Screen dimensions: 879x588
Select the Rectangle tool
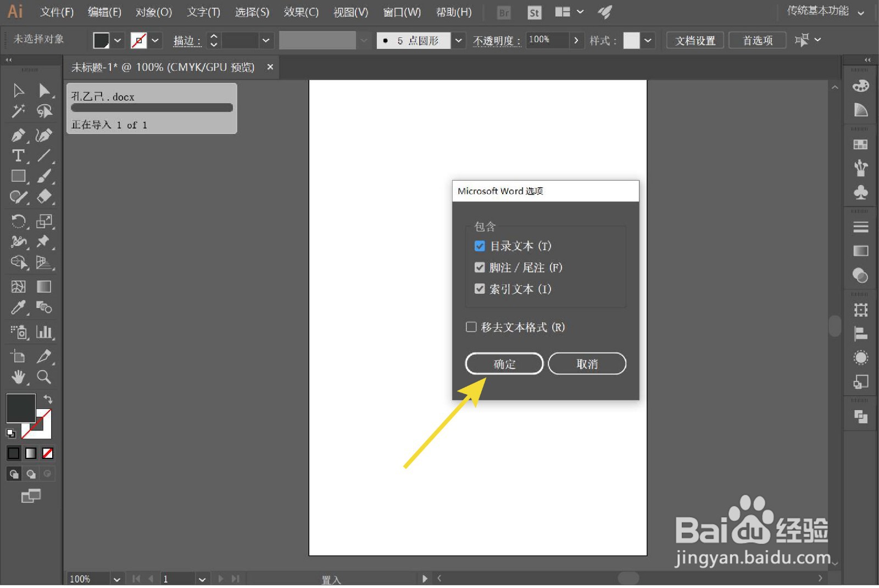coord(18,176)
